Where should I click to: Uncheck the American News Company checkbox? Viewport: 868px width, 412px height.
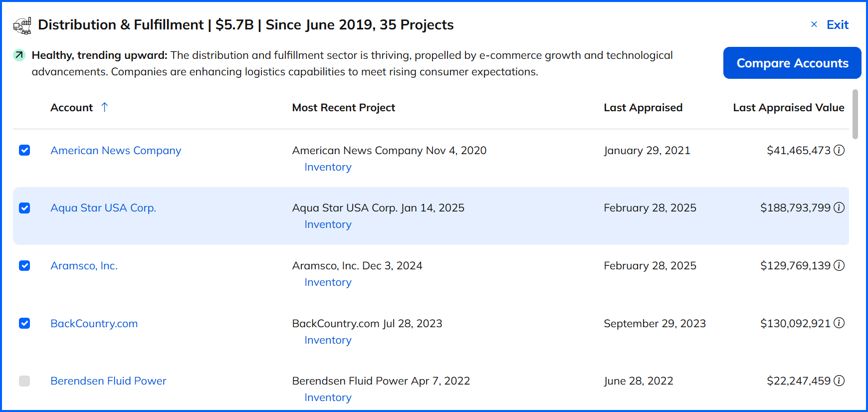coord(24,150)
